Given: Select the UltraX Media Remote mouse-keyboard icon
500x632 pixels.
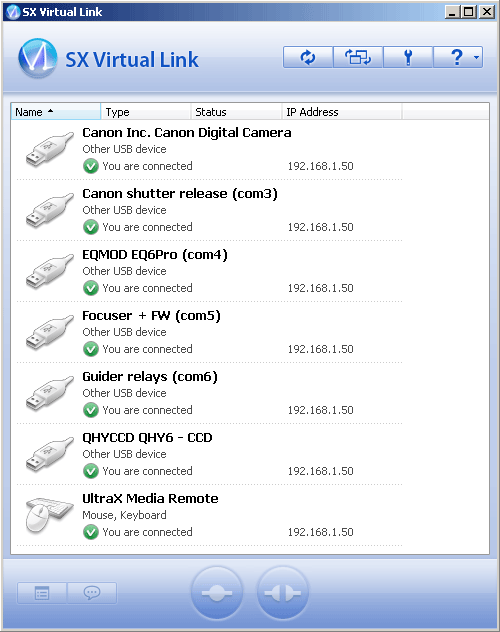Looking at the screenshot, I should pos(50,515).
